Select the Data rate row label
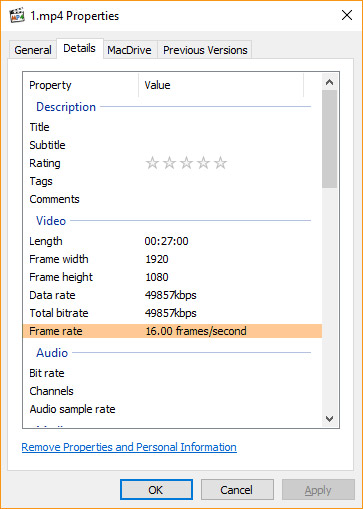The width and height of the screenshot is (363, 509). coord(52,295)
